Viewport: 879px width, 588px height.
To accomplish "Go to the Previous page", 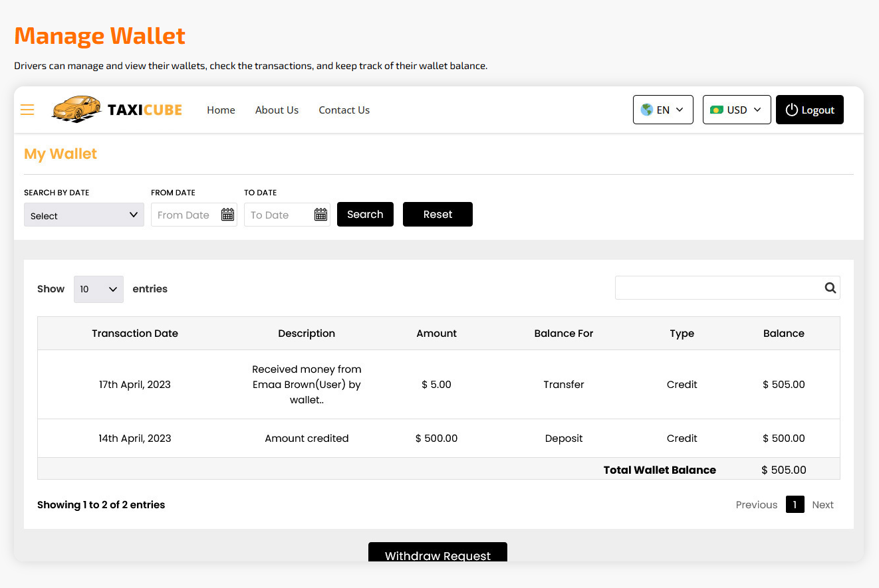I will pos(757,505).
